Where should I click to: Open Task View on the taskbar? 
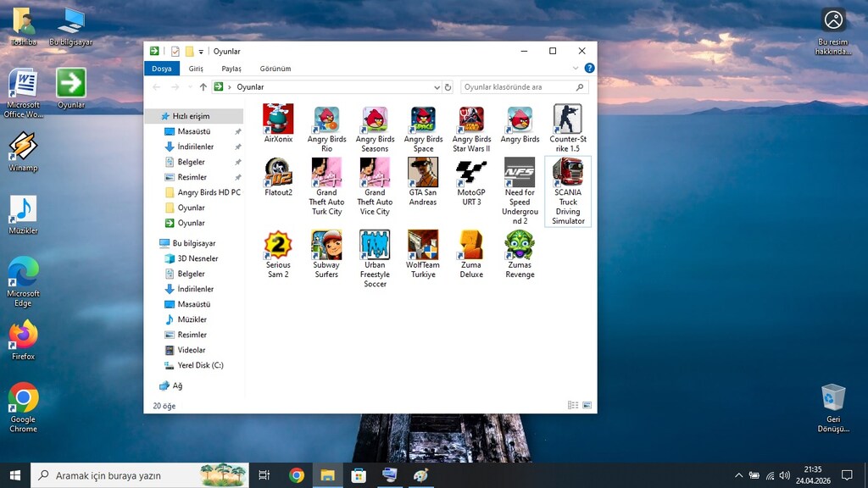(x=264, y=475)
